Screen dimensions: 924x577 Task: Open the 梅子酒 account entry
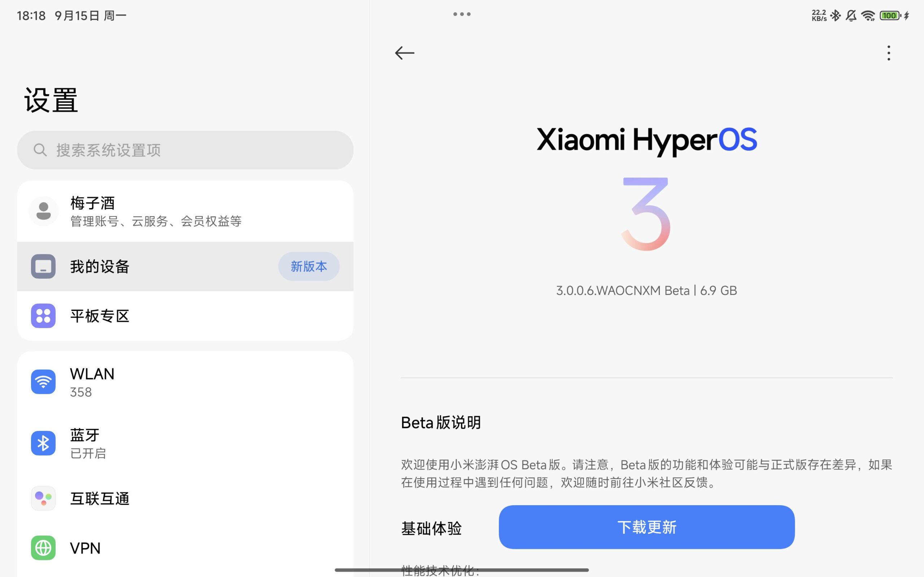point(185,211)
